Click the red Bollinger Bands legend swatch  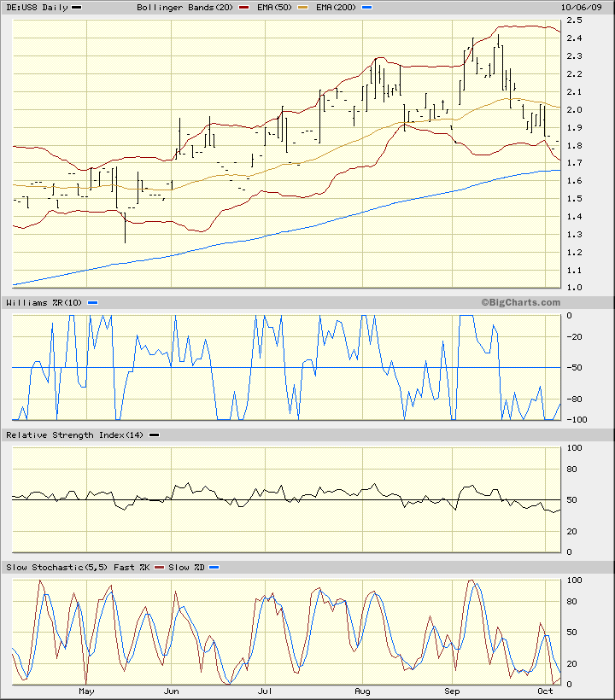[243, 8]
